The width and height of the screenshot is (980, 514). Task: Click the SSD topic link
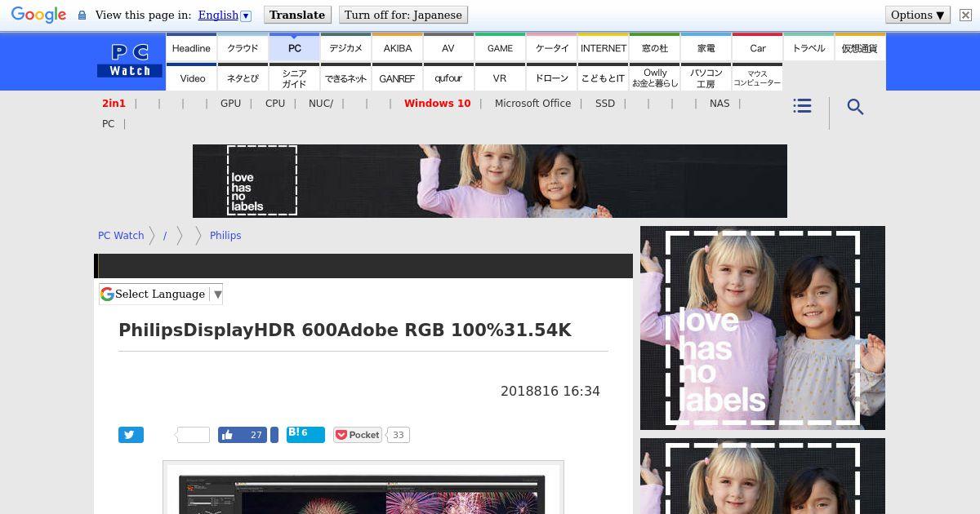click(605, 103)
